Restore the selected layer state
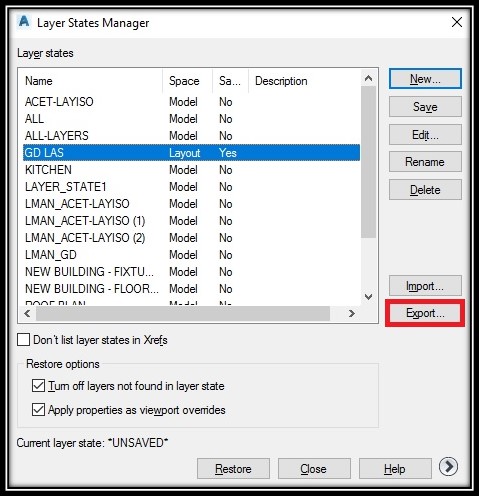Image resolution: width=479 pixels, height=496 pixels. pos(233,469)
